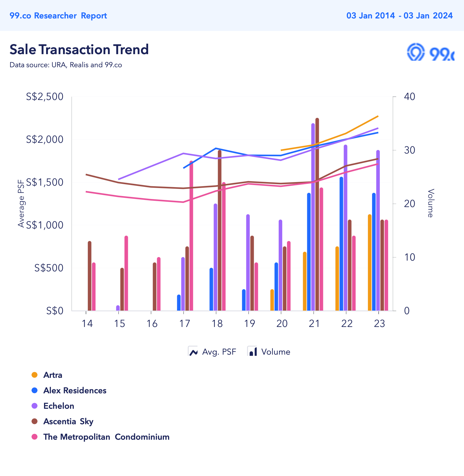
Task: Click the brown Ascentia Sky legend dot
Action: [35, 421]
